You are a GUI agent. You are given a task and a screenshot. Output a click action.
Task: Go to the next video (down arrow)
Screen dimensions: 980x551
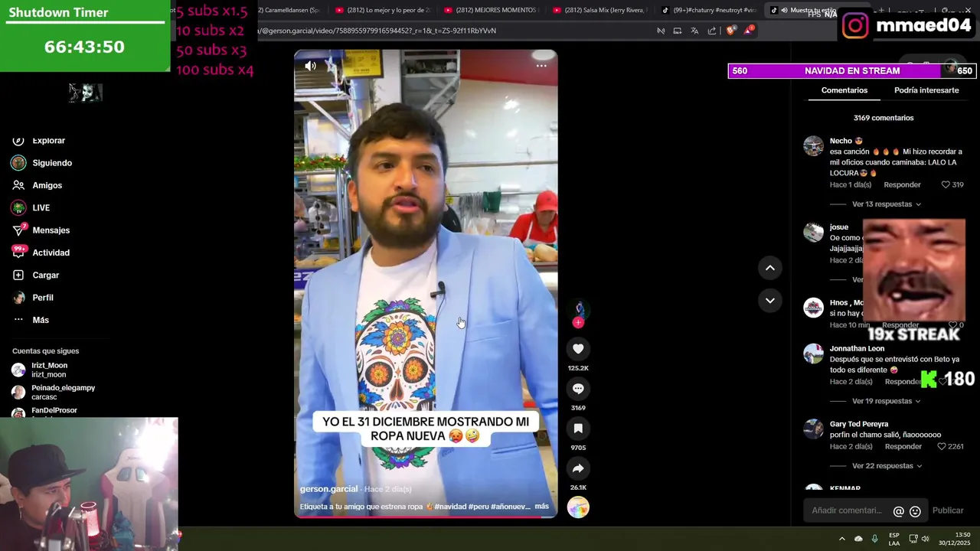coord(770,301)
